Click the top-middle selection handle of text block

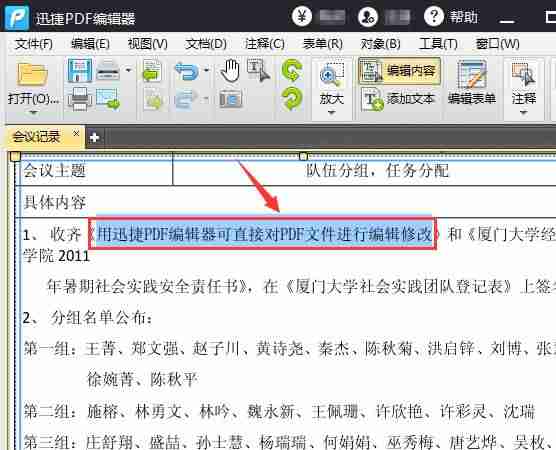(x=303, y=156)
